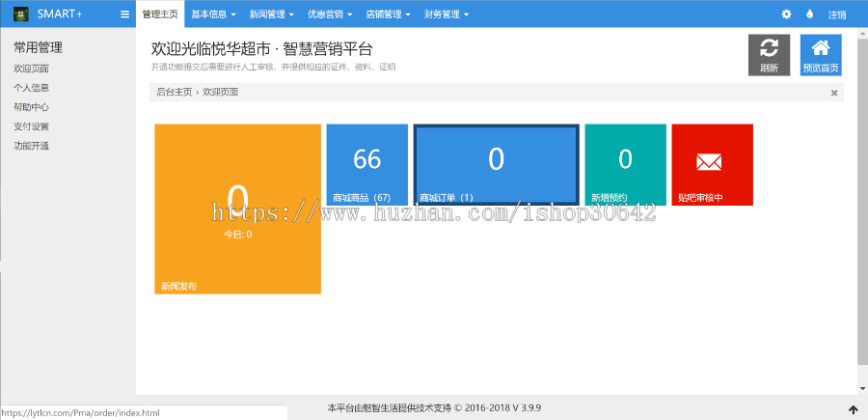Image resolution: width=868 pixels, height=420 pixels.
Task: Click the 欢迎页面 breadcrumb text
Action: pyautogui.click(x=220, y=93)
